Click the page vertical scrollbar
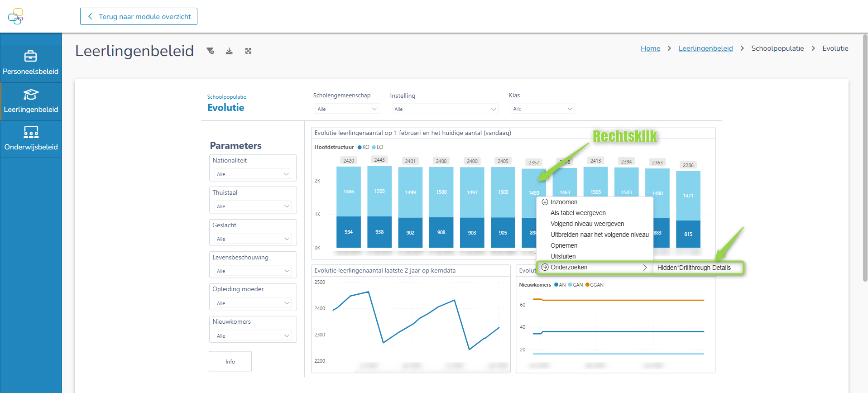Screen dimensions: 868x393 pos(865,158)
